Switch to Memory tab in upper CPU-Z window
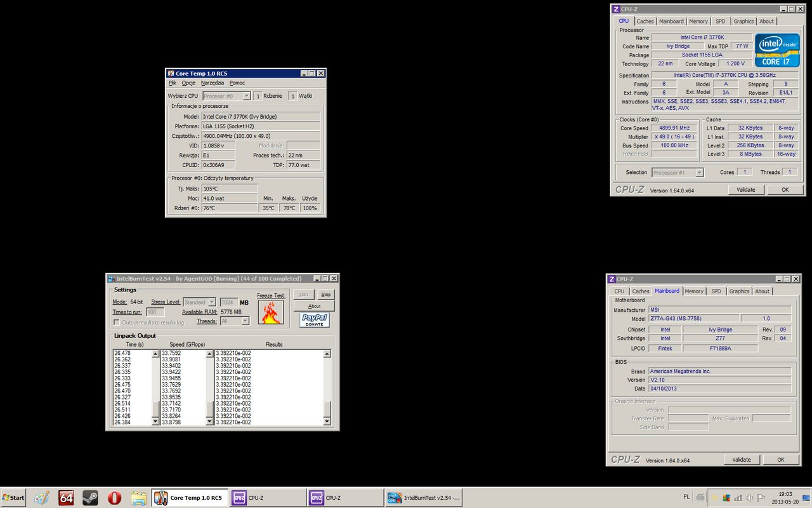Viewport: 812px width, 508px height. tap(698, 21)
